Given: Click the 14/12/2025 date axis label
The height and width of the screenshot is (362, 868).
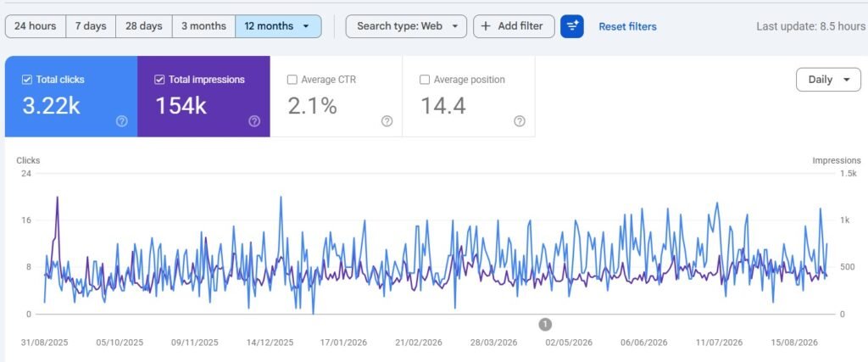Looking at the screenshot, I should [x=270, y=343].
